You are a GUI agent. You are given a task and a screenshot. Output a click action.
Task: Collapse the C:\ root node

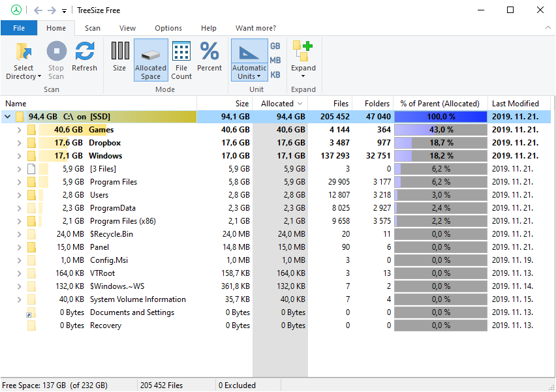coord(7,117)
